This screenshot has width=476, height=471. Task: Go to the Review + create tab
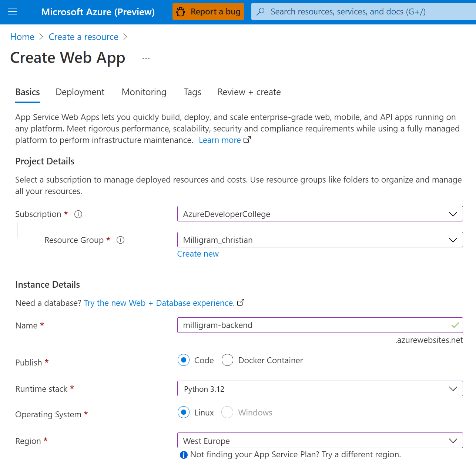[x=249, y=92]
